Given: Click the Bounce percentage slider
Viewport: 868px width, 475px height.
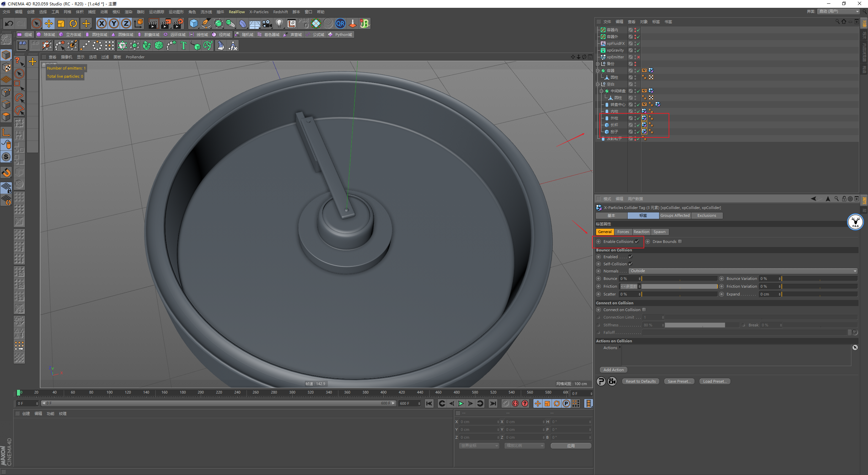Looking at the screenshot, I should (679, 279).
